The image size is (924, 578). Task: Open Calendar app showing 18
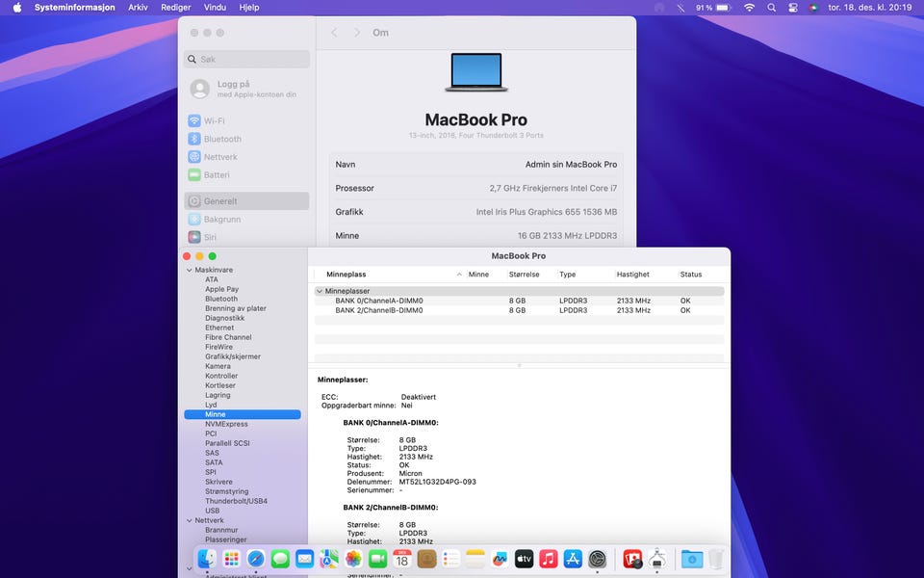tap(402, 558)
